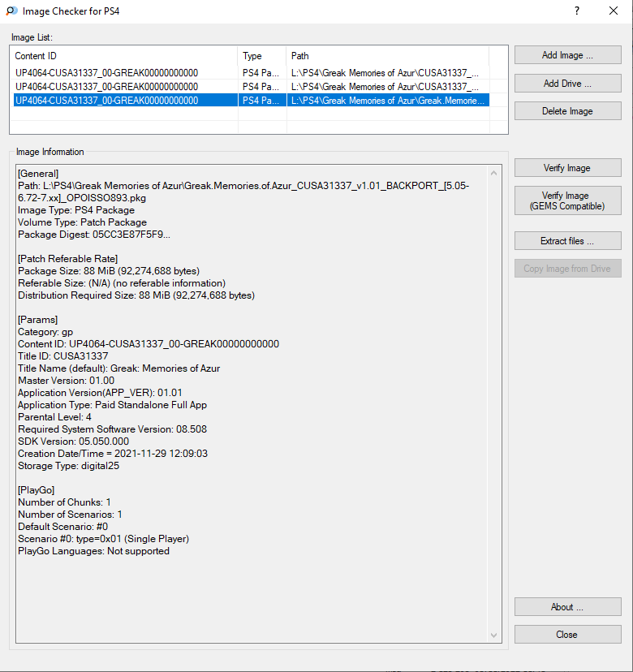Click the Master Version: 01.00 line
633x672 pixels.
(x=66, y=381)
